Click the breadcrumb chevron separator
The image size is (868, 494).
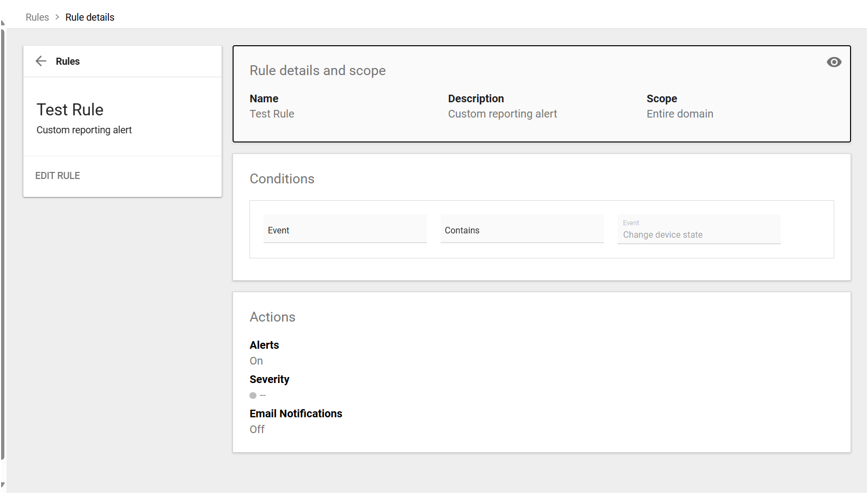(x=57, y=17)
